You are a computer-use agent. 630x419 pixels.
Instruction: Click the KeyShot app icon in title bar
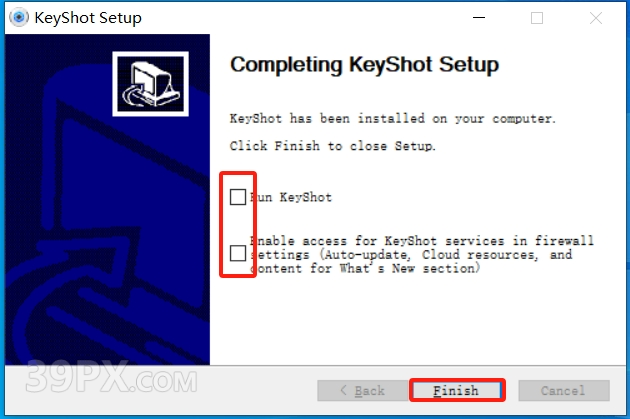18,18
